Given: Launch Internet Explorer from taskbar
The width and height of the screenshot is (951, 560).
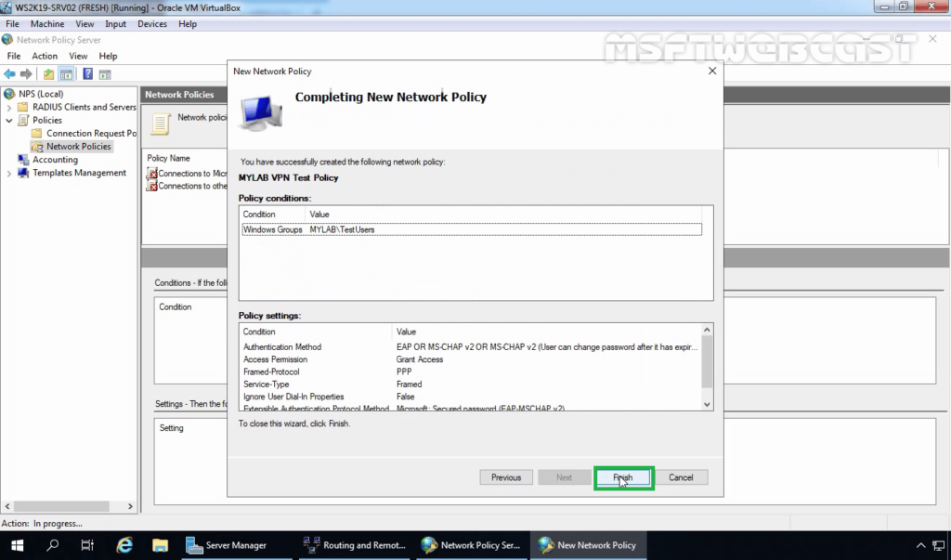Looking at the screenshot, I should point(124,545).
